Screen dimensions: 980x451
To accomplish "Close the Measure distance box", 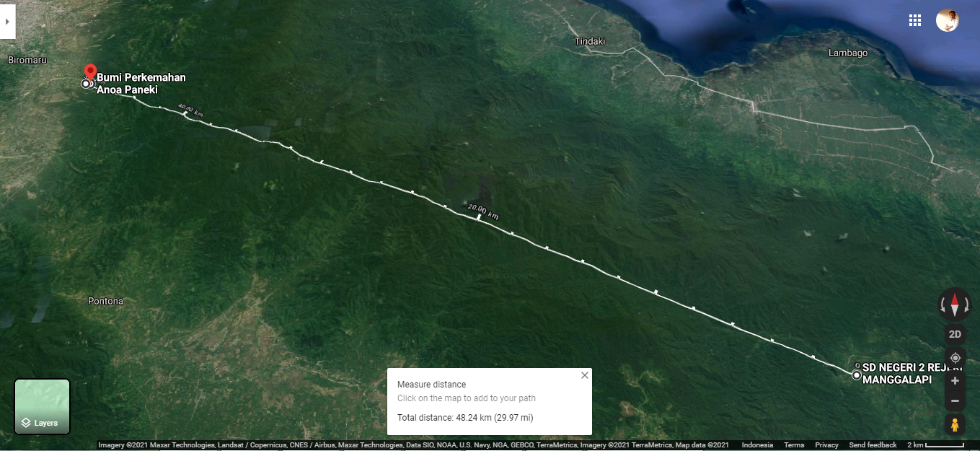I will click(x=585, y=375).
